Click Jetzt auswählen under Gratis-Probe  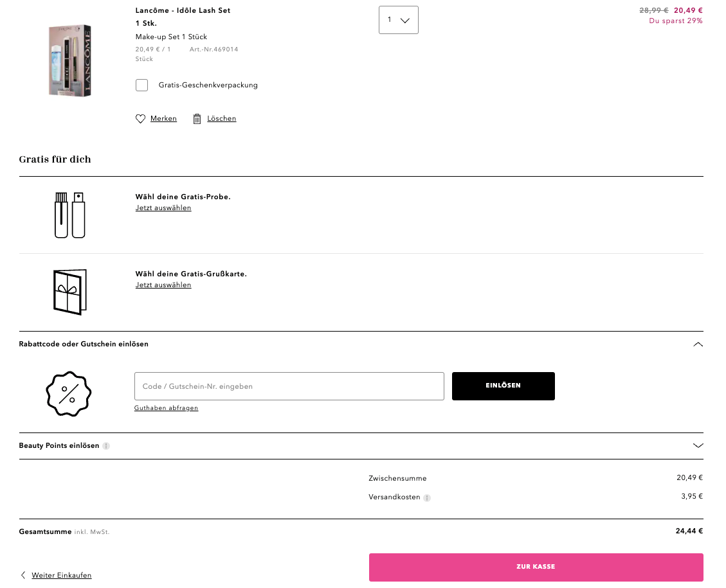pos(163,208)
